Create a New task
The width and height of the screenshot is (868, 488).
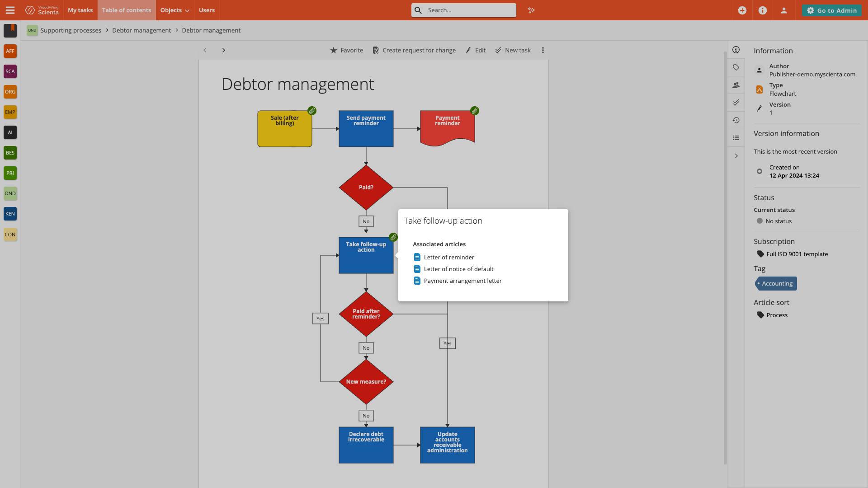coord(513,50)
